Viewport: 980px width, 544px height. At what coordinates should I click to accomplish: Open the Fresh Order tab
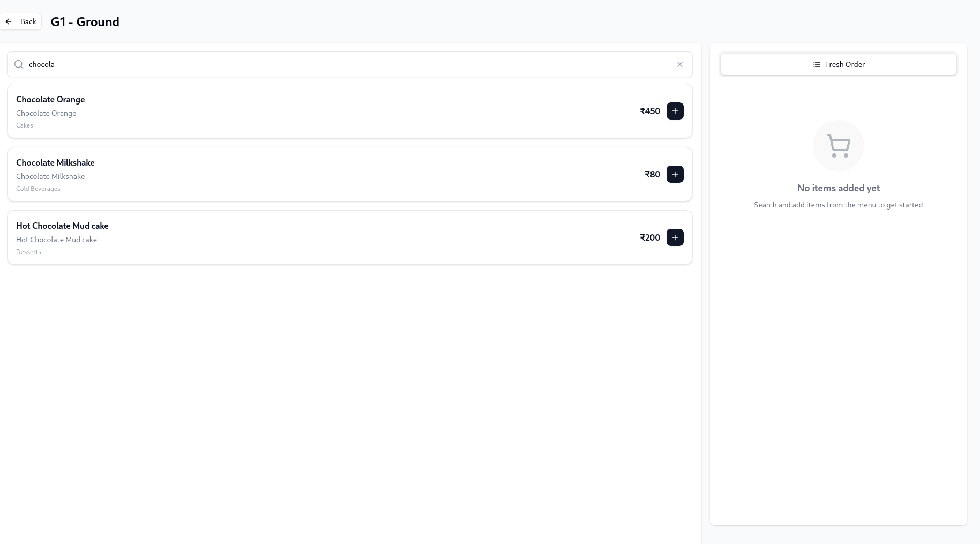pyautogui.click(x=838, y=64)
